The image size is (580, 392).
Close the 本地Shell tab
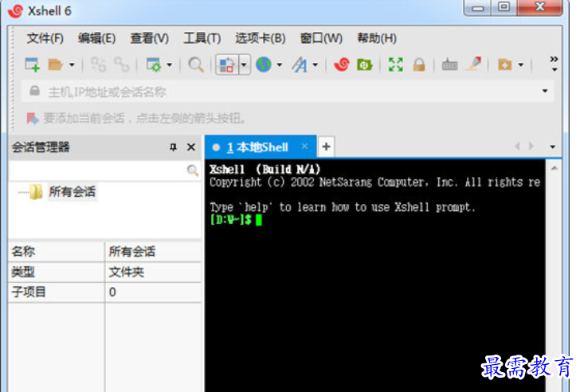point(304,147)
